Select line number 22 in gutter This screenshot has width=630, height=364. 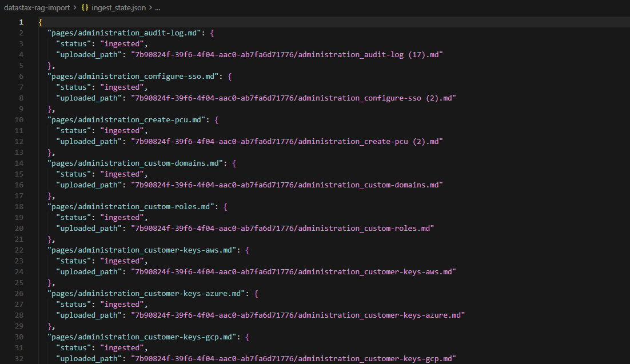(x=19, y=250)
